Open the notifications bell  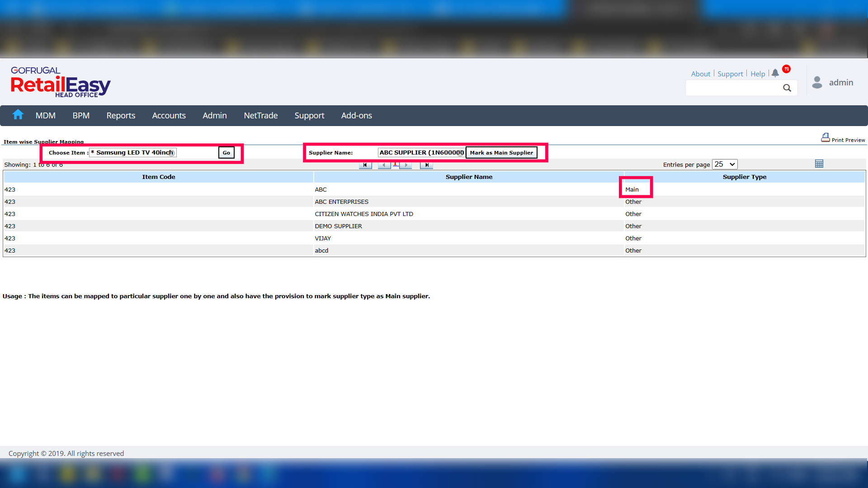point(775,73)
